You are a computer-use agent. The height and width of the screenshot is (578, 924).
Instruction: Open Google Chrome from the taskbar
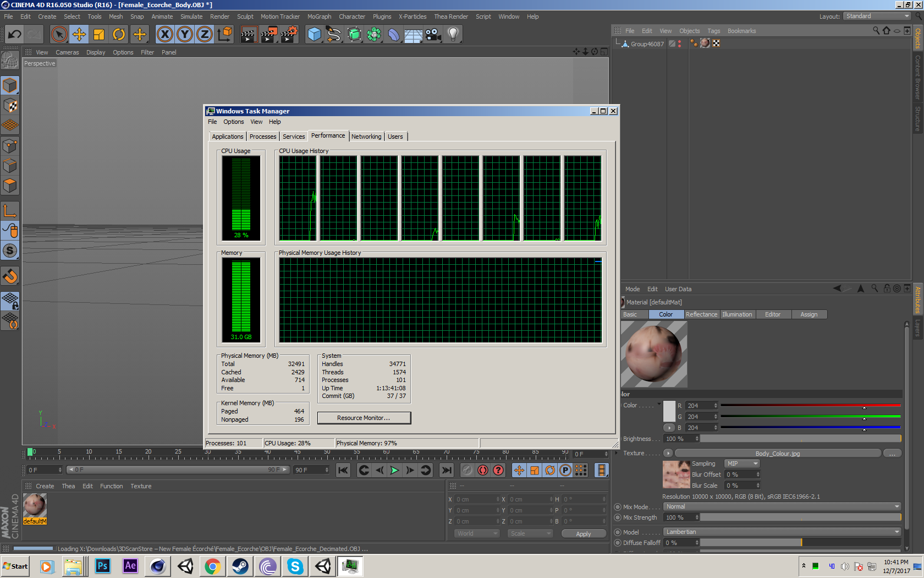point(212,566)
